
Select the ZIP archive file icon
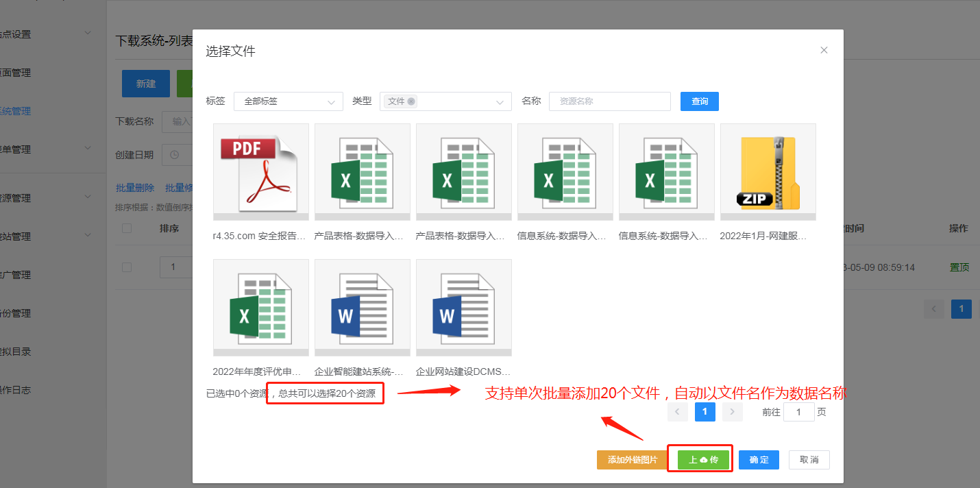point(768,171)
